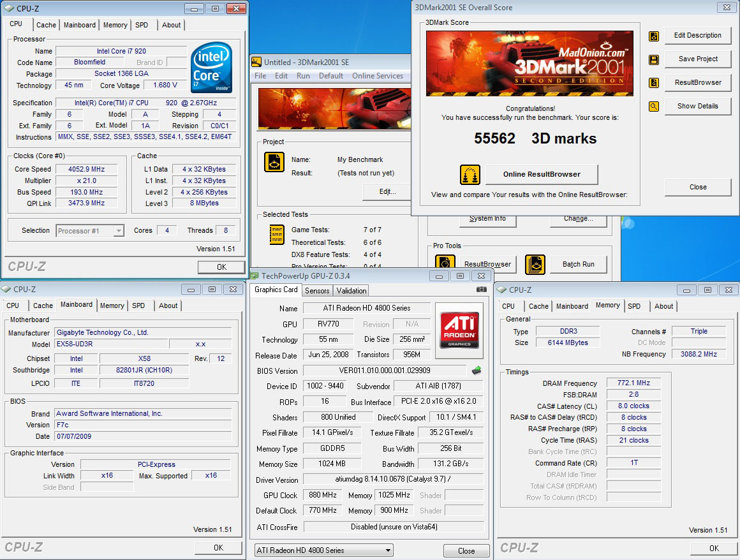The image size is (740, 560).
Task: Open About tab in top CPU-Z window
Action: (x=172, y=25)
